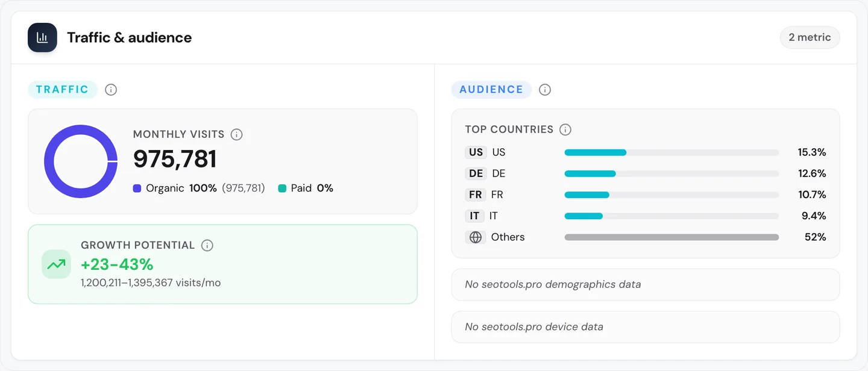Click the US country code badge

pos(476,152)
